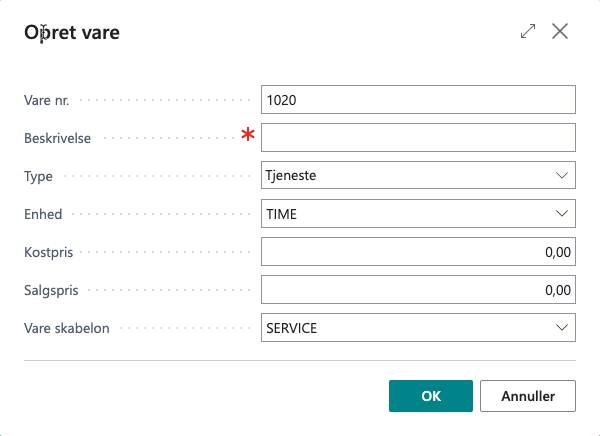Click the Opret vare dialog title

(72, 33)
